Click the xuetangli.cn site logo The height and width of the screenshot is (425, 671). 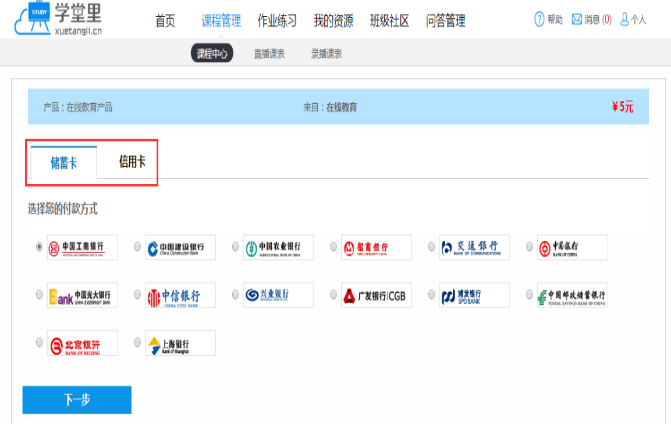pos(58,19)
